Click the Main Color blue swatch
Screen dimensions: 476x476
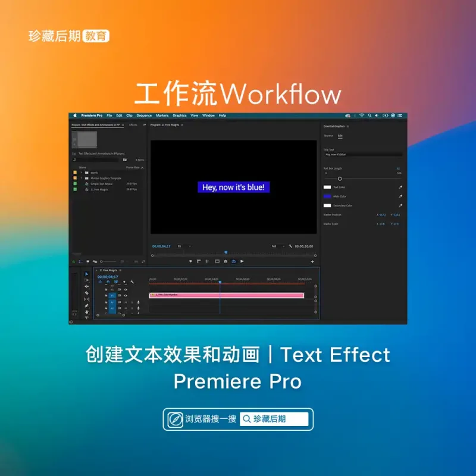tap(327, 196)
